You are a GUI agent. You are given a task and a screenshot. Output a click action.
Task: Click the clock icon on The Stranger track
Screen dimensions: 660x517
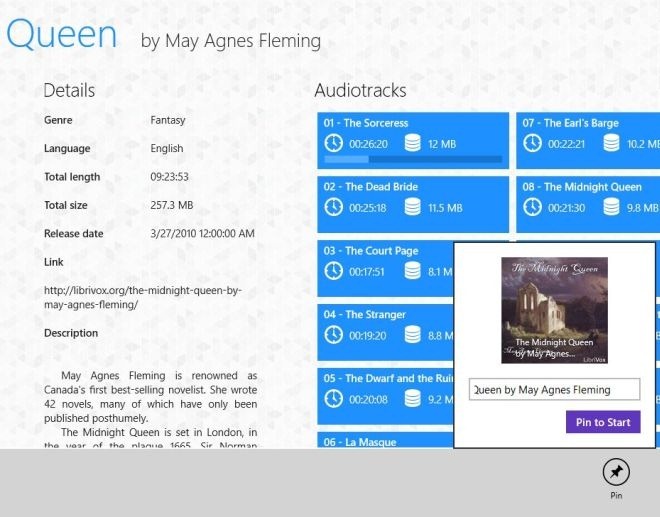(x=333, y=335)
